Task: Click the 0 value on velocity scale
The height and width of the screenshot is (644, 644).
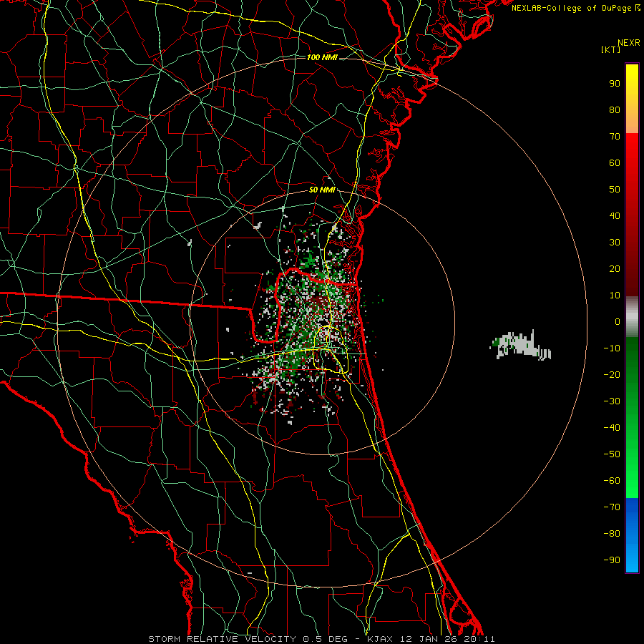Action: coord(618,322)
